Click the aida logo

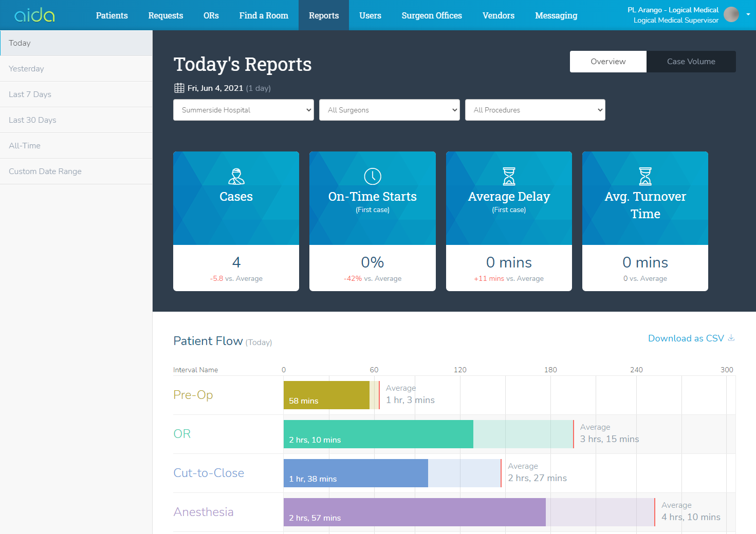pyautogui.click(x=34, y=15)
